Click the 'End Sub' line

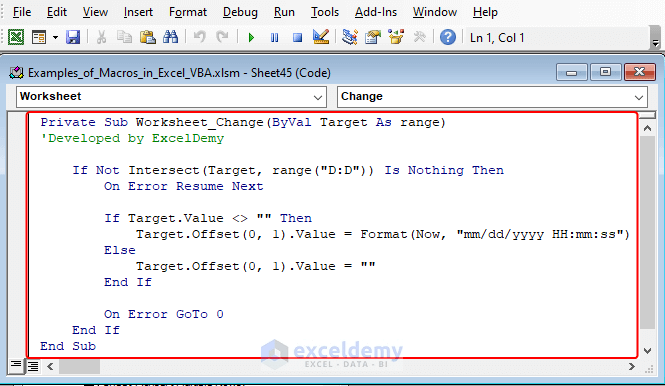(x=68, y=346)
